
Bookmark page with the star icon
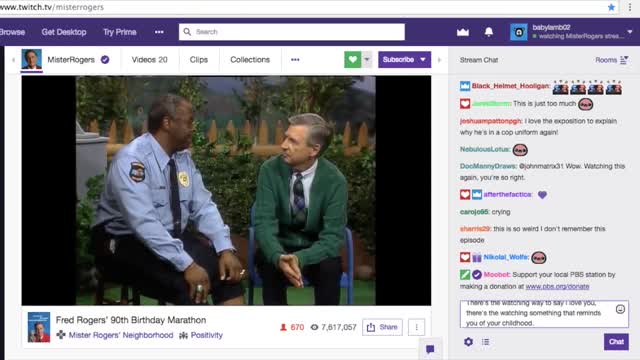click(x=611, y=7)
